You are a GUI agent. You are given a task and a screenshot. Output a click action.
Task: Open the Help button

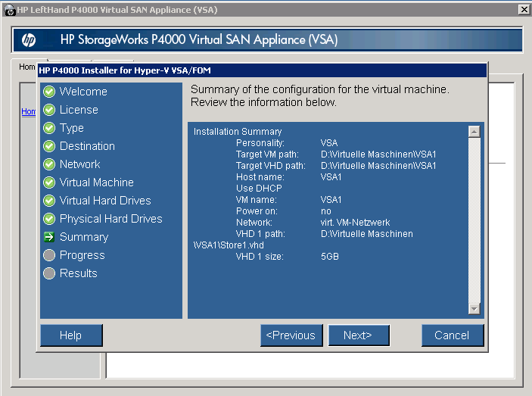[x=71, y=335]
